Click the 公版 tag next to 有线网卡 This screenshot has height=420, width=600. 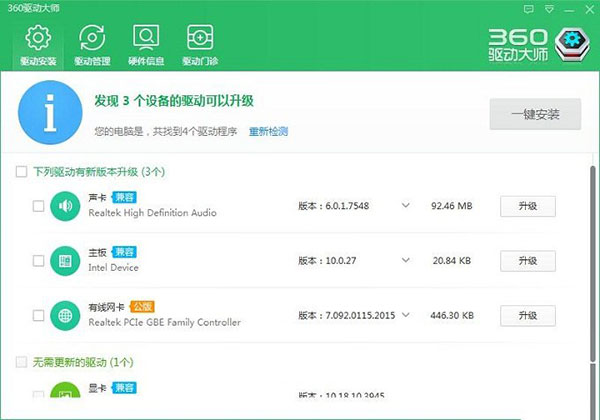(x=142, y=307)
